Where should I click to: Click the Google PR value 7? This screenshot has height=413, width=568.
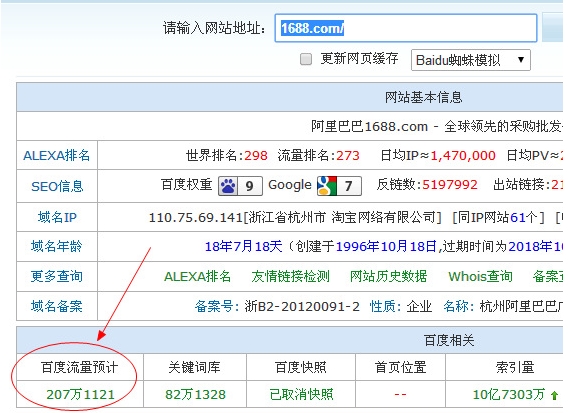point(349,185)
